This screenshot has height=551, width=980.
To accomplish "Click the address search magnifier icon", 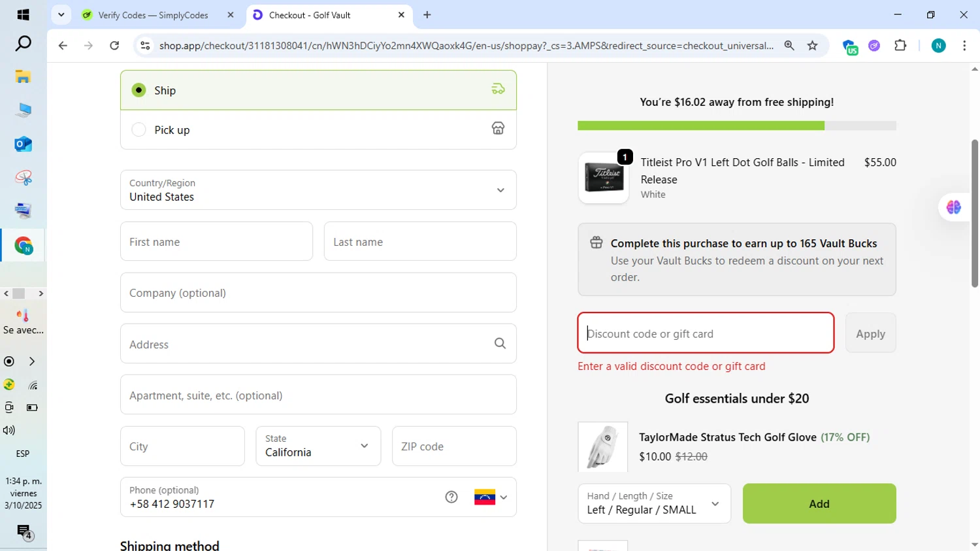I will [x=500, y=343].
